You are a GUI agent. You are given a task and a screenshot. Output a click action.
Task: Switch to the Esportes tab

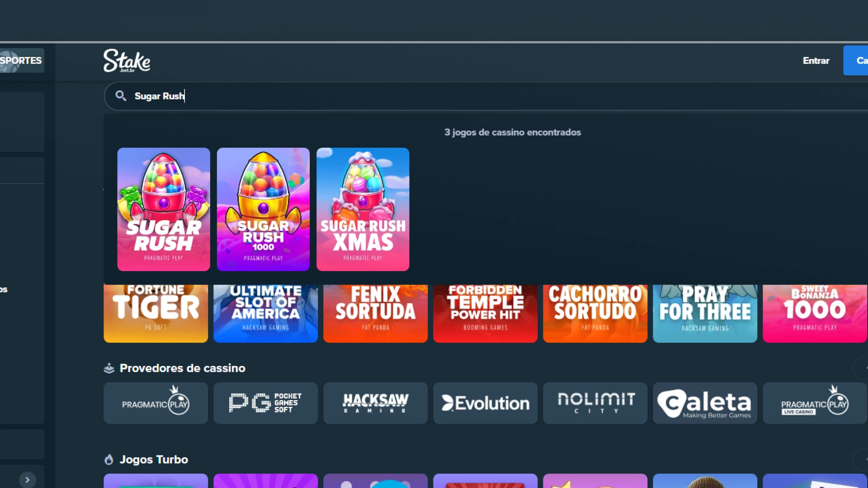tap(22, 61)
